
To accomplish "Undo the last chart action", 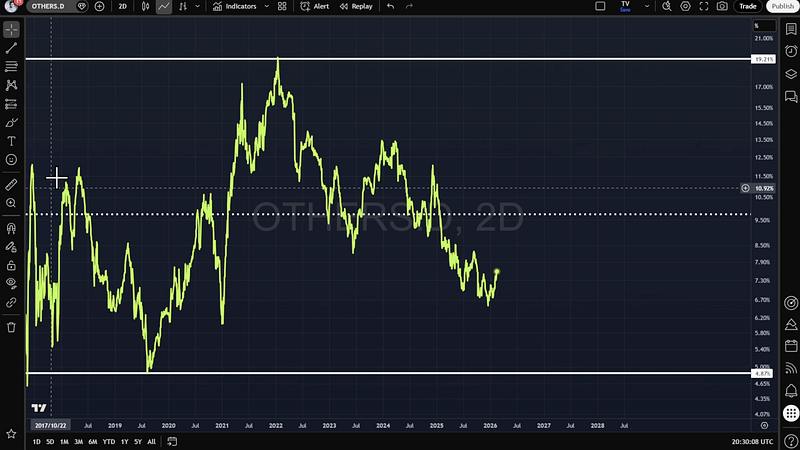I will pyautogui.click(x=390, y=6).
